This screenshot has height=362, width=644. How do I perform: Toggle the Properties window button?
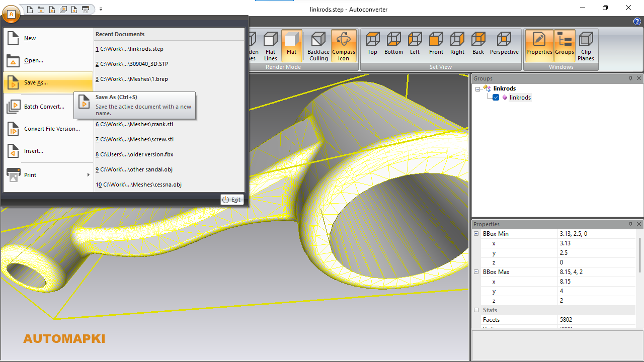539,46
